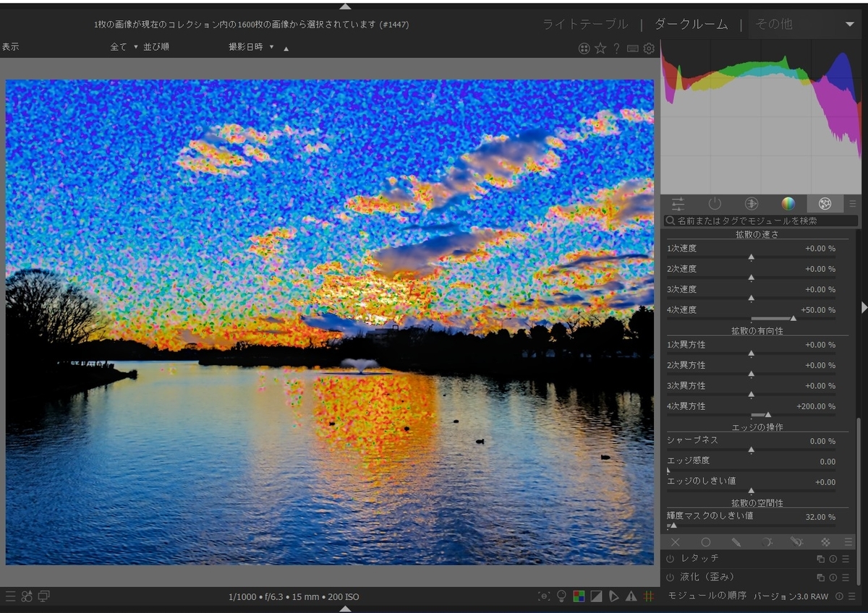Show active modules with power icon tab
The height and width of the screenshot is (613, 868).
(x=715, y=204)
